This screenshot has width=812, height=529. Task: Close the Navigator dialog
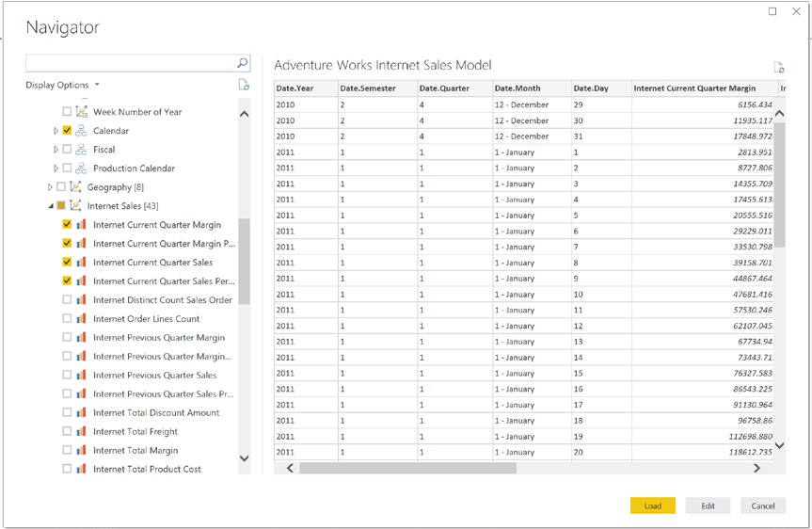coord(796,11)
